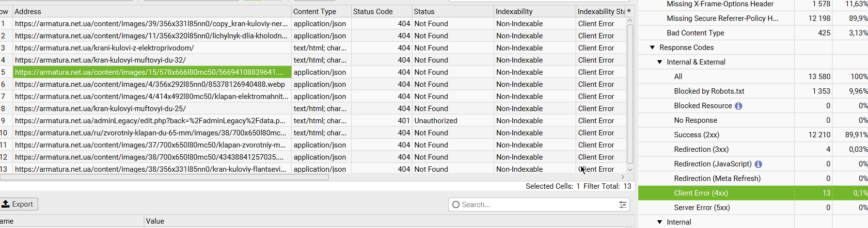
Task: Click the 12 210 Success count
Action: click(x=819, y=135)
